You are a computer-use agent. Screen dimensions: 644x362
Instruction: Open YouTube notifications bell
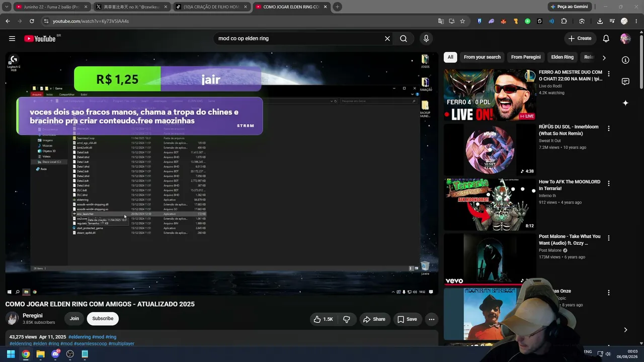pyautogui.click(x=606, y=39)
